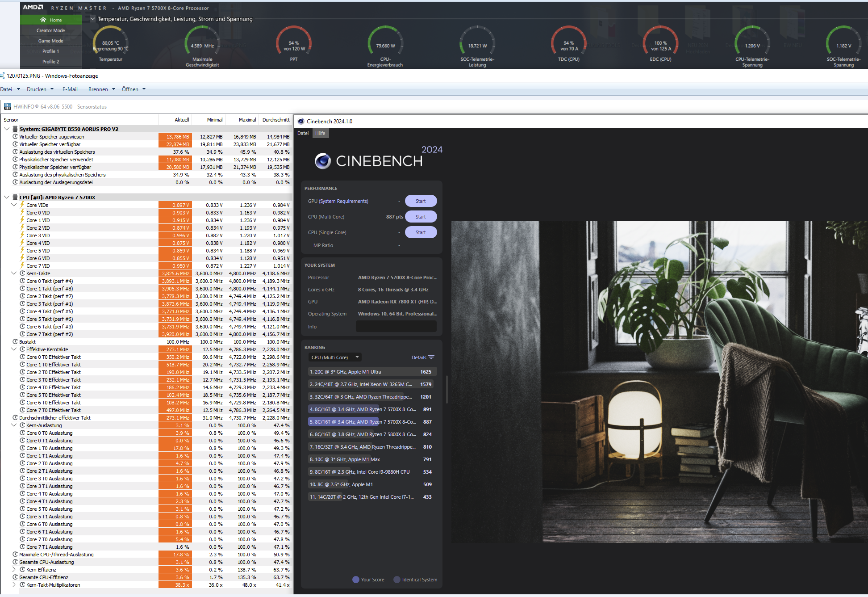Click the Details filter icon in Ranking
This screenshot has width=868, height=597.
click(431, 357)
